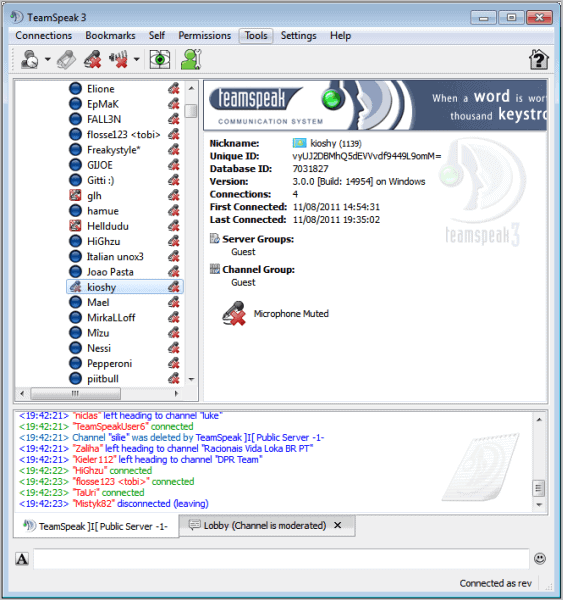Open the Permissions menu
The height and width of the screenshot is (600, 563).
205,36
